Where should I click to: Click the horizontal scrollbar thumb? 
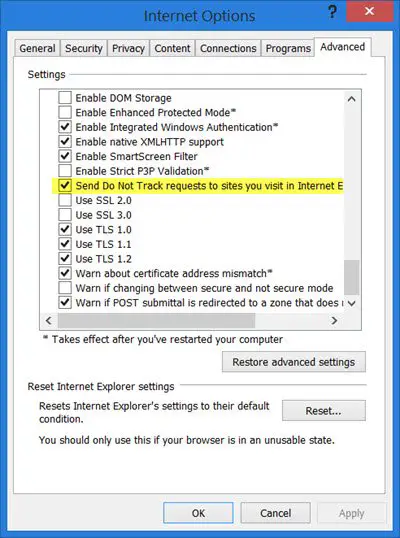point(156,320)
